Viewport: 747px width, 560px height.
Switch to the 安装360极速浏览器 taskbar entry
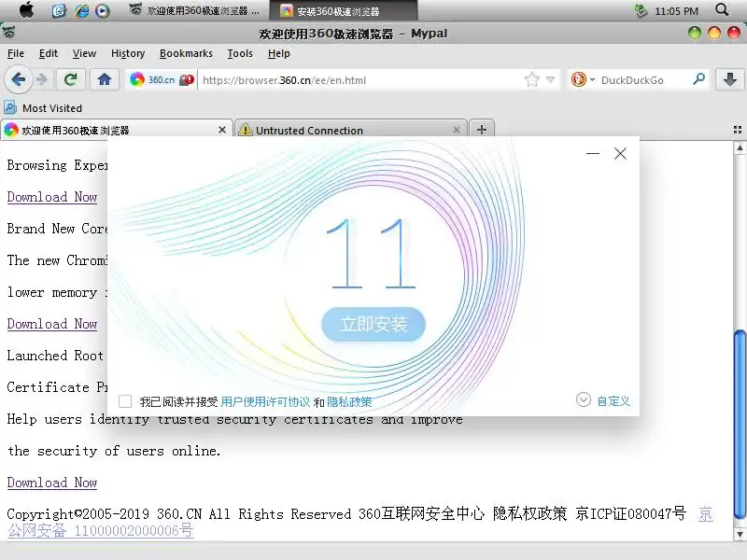[344, 10]
